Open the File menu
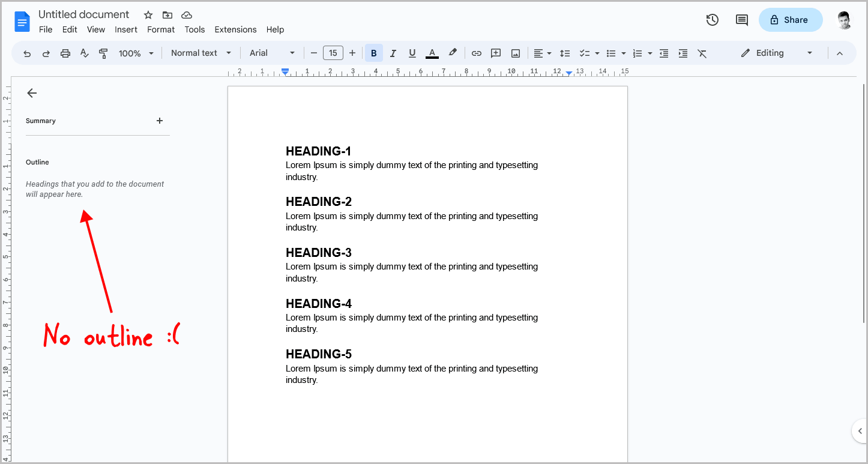The width and height of the screenshot is (868, 464). coord(46,29)
